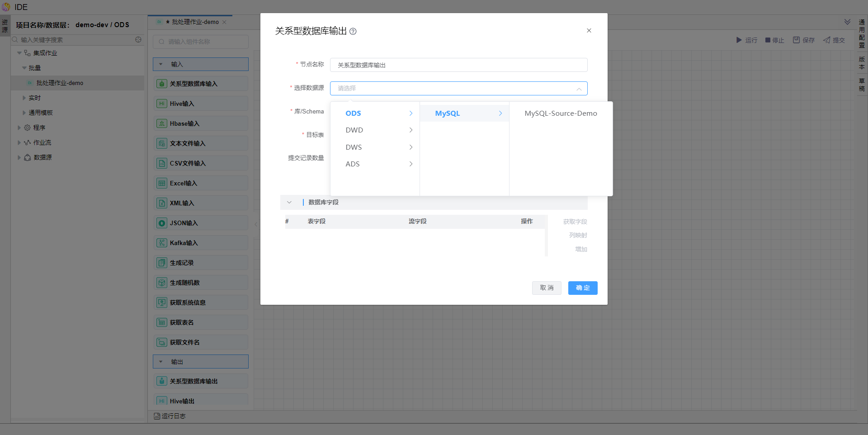
Task: Click the run play icon
Action: point(739,40)
